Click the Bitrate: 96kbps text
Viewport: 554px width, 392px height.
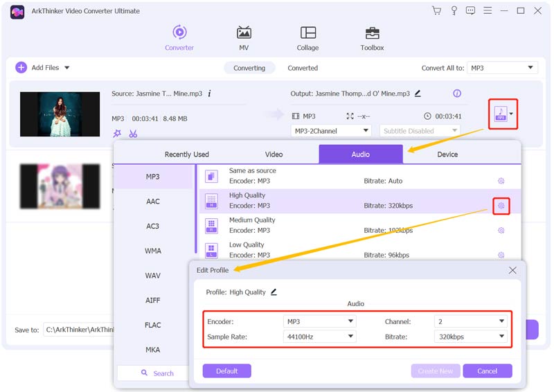tap(386, 255)
